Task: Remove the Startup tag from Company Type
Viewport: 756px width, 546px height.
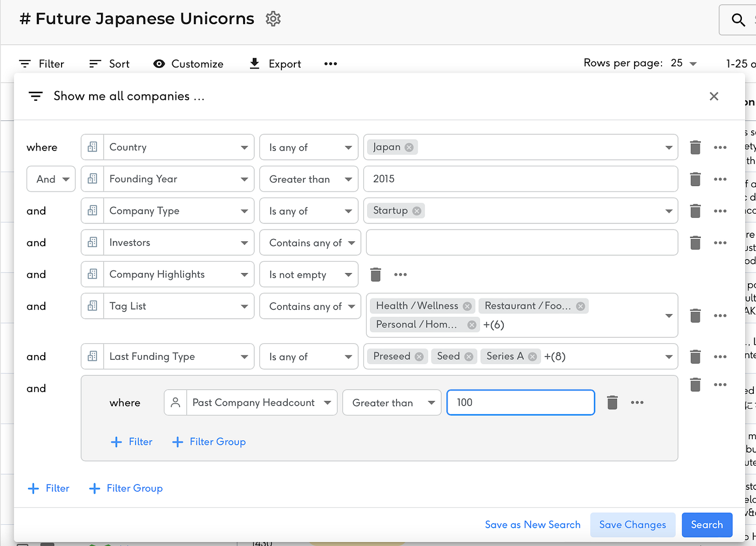Action: [417, 211]
